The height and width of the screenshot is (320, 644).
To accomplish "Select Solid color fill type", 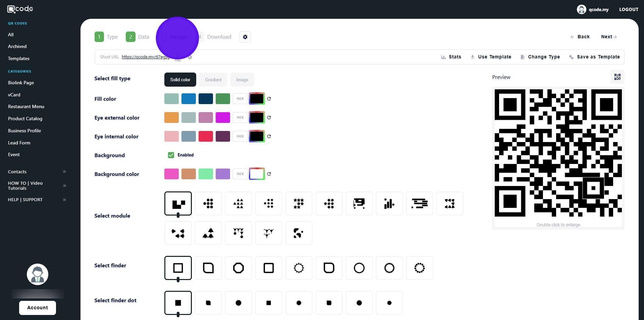I will 180,80.
